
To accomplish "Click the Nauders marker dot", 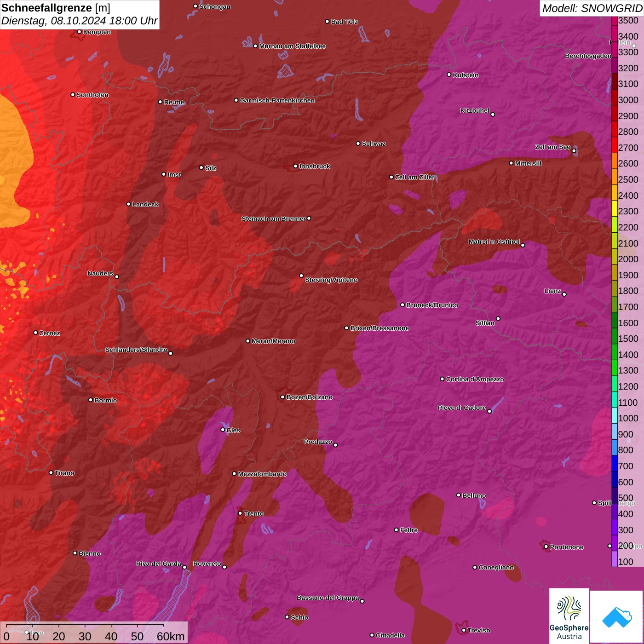I will point(117,277).
